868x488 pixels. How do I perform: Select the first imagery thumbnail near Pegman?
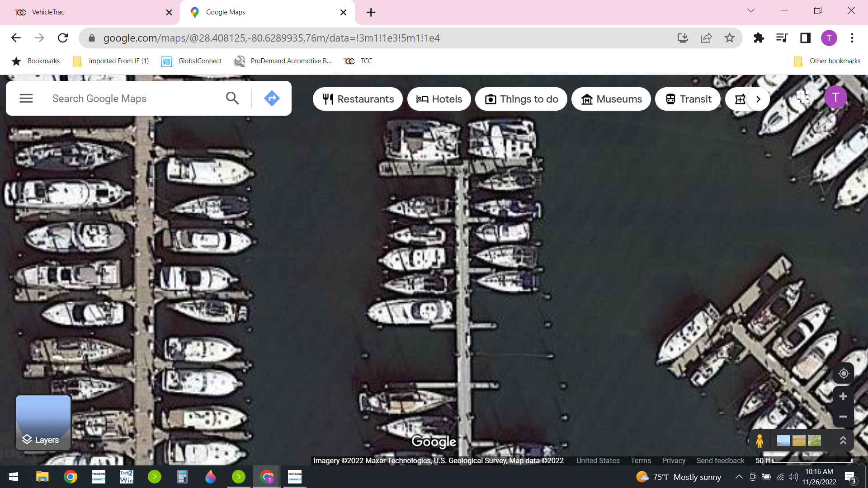coord(783,441)
